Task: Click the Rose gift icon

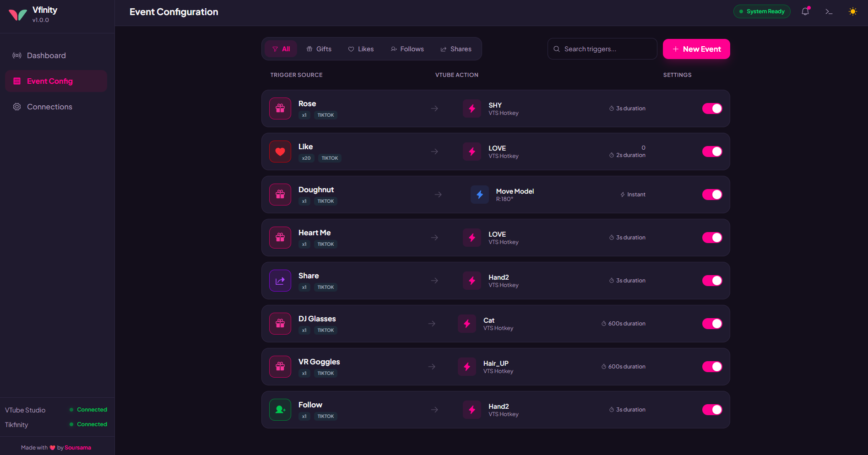Action: (280, 108)
